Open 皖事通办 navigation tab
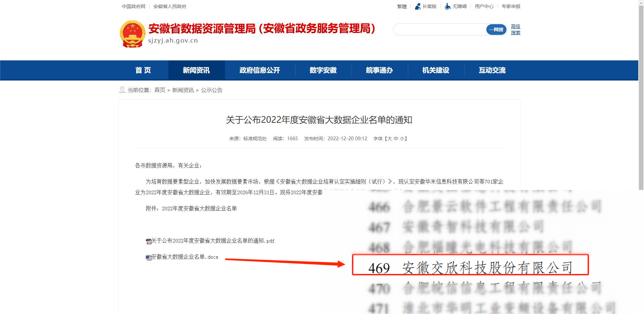The width and height of the screenshot is (644, 314). 379,70
